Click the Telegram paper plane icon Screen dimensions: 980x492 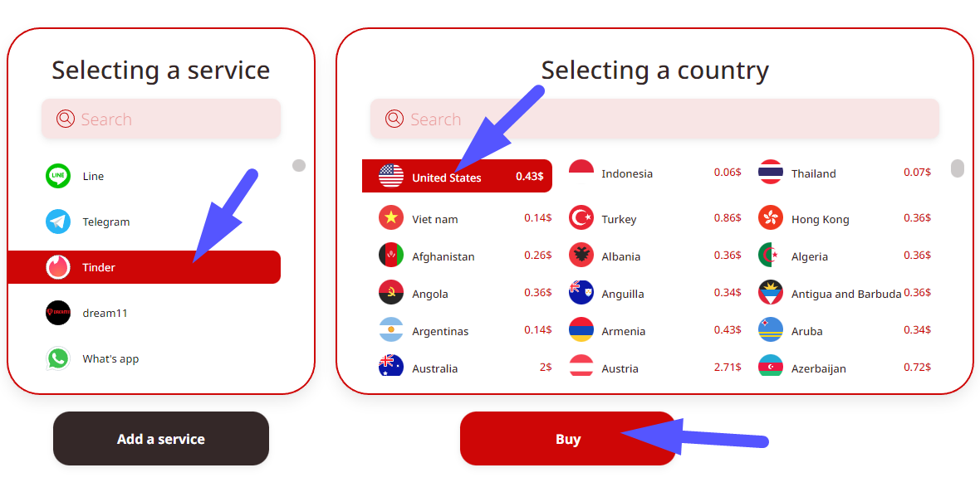[x=58, y=222]
